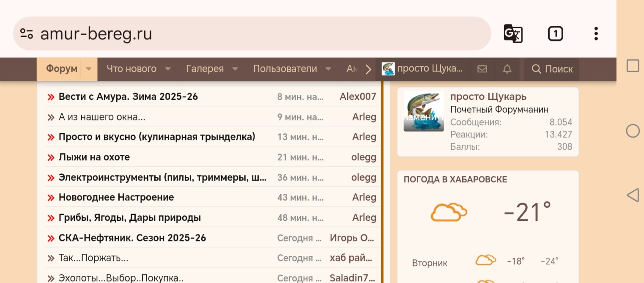Expand the Пользователи dropdown arrow
This screenshot has width=644, height=283.
pos(328,69)
